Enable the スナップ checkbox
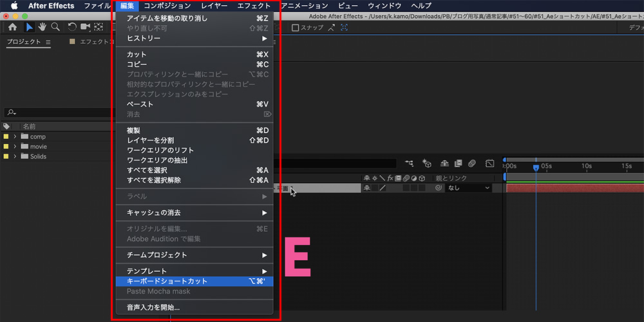This screenshot has height=322, width=644. (x=295, y=28)
